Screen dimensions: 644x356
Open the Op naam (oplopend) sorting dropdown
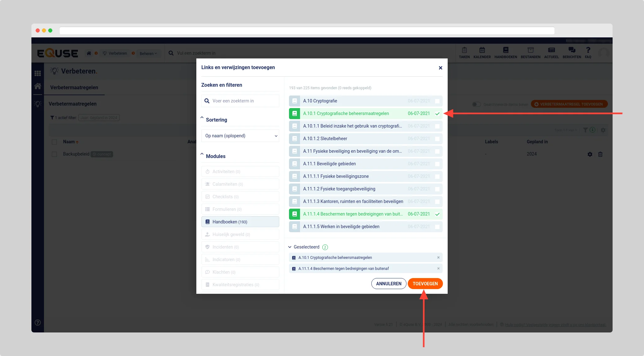240,136
